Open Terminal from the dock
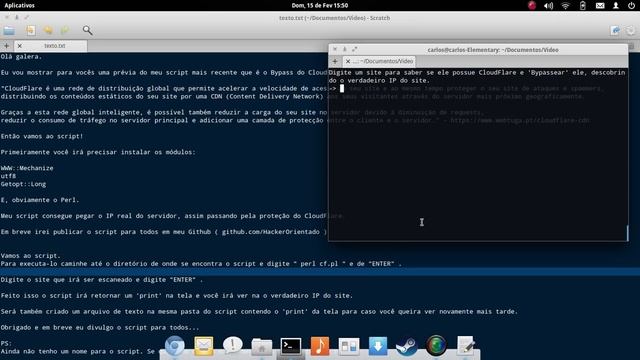Image resolution: width=640 pixels, height=360 pixels. (291, 346)
